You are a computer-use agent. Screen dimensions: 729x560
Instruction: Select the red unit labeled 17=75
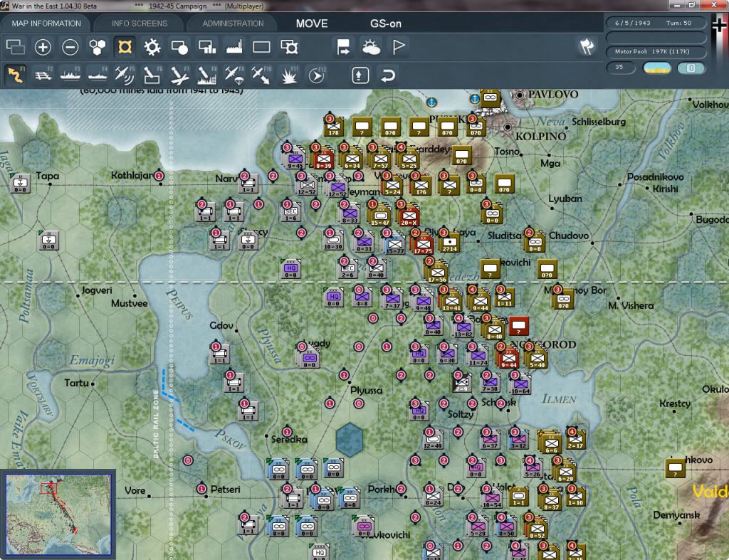tap(423, 245)
